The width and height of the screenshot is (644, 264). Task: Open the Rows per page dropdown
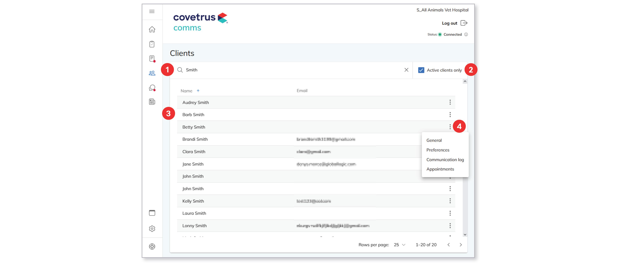(x=399, y=245)
